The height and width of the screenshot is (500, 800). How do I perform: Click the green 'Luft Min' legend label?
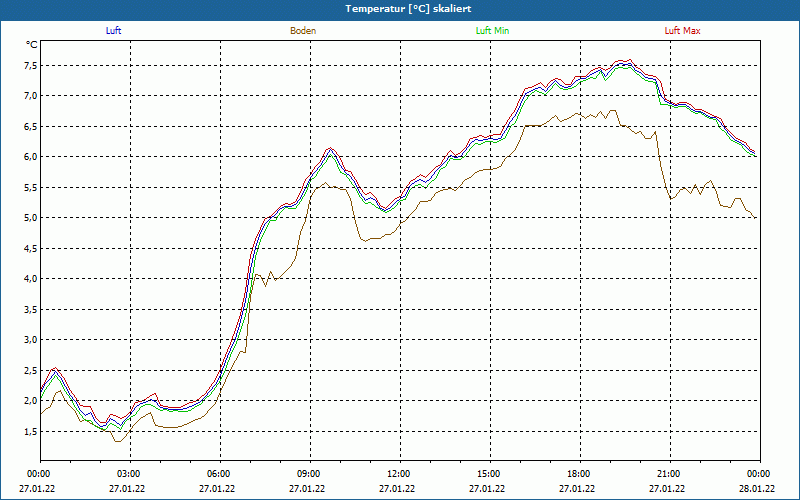492,31
